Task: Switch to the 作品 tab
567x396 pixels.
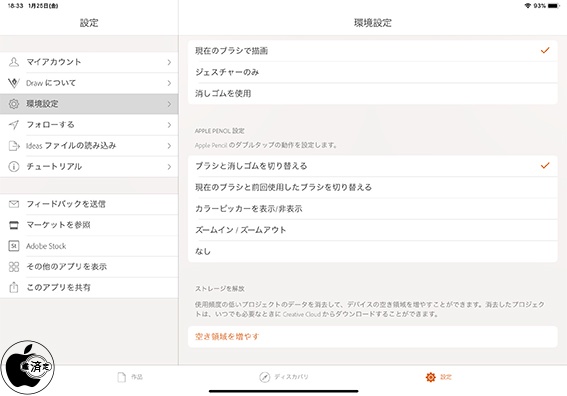Action: (x=130, y=377)
